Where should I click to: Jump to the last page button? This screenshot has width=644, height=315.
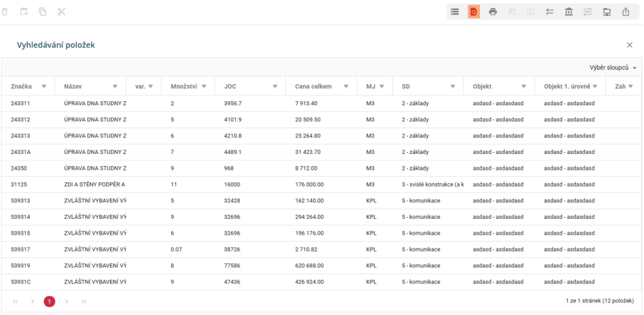pyautogui.click(x=84, y=302)
